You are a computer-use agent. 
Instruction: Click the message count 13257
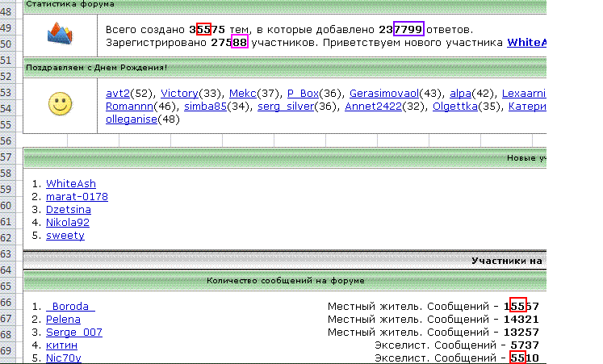(521, 332)
